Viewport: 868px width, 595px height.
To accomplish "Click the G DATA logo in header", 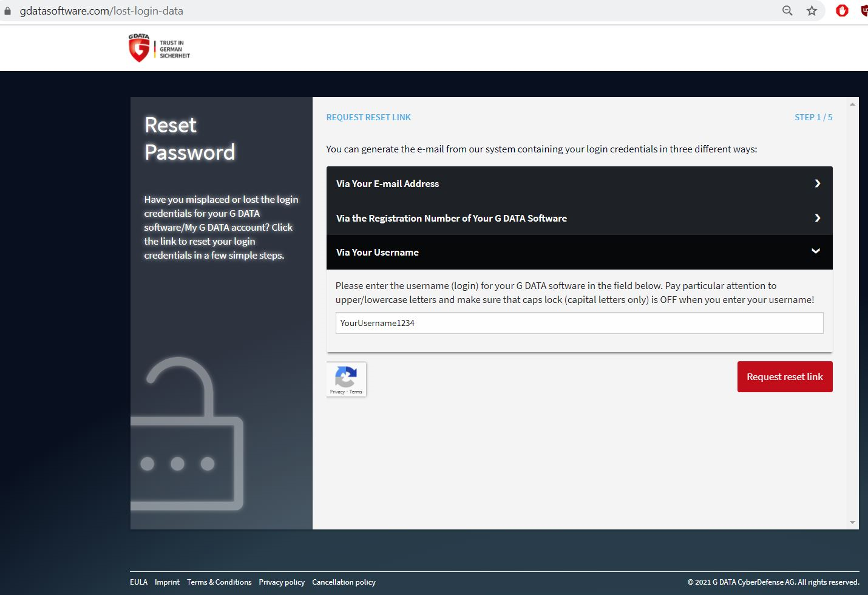I will 159,48.
